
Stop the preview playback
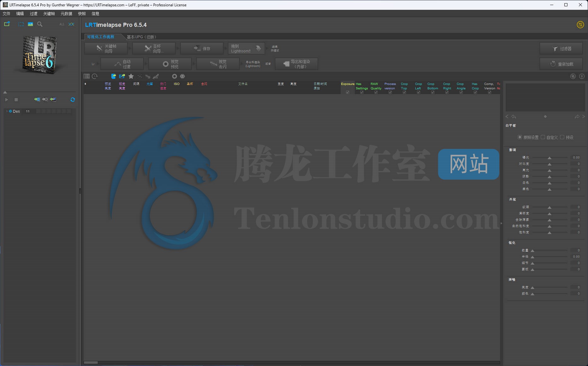16,99
